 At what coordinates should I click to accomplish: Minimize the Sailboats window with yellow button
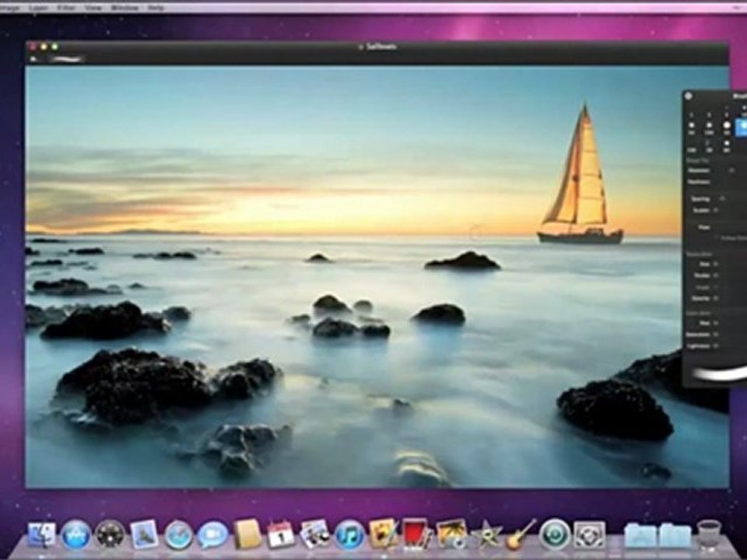tap(44, 47)
